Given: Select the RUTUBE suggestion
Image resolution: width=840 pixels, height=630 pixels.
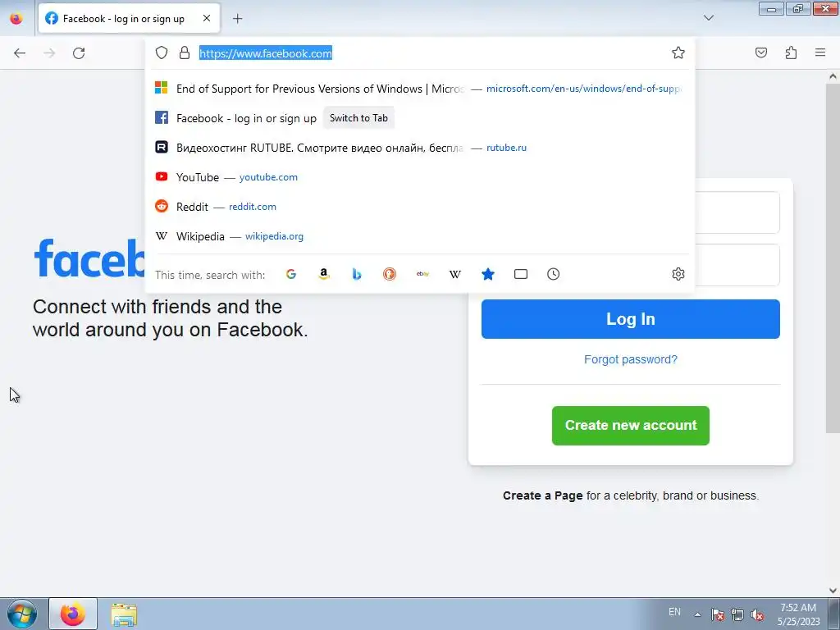Looking at the screenshot, I should point(420,148).
